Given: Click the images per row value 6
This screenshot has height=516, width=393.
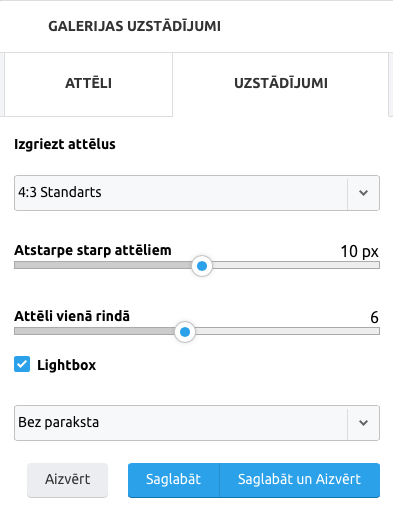Looking at the screenshot, I should [x=374, y=317].
